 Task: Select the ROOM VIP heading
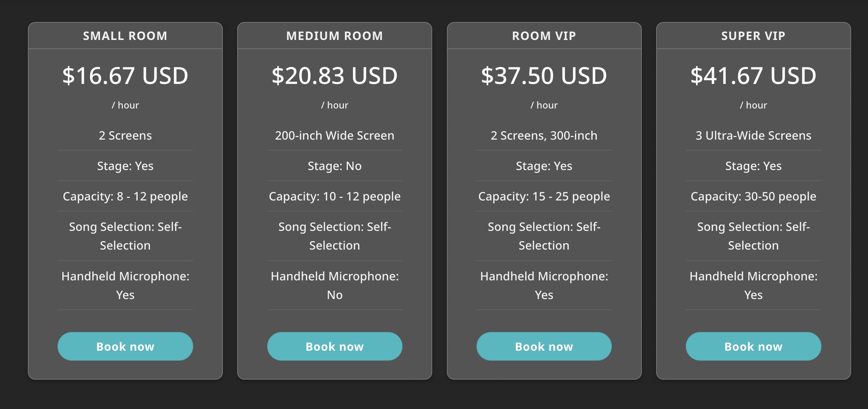tap(544, 36)
